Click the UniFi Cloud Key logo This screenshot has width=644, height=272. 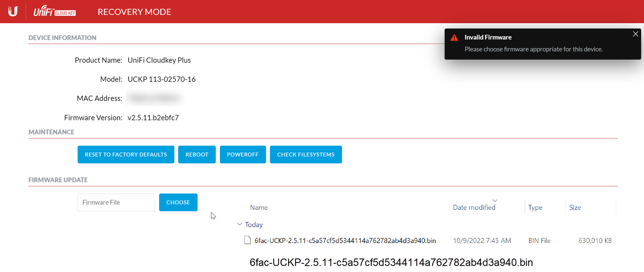tap(55, 12)
